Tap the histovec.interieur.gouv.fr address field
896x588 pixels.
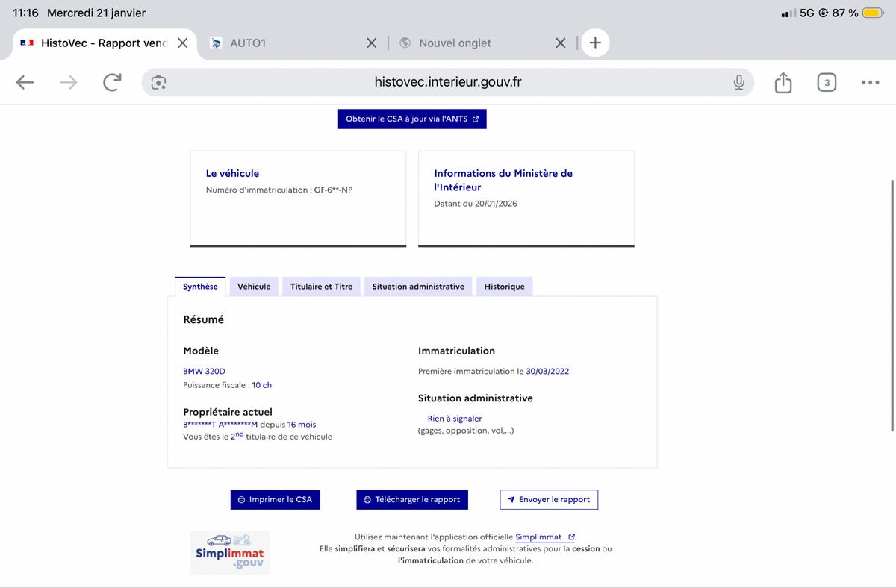[x=448, y=82]
